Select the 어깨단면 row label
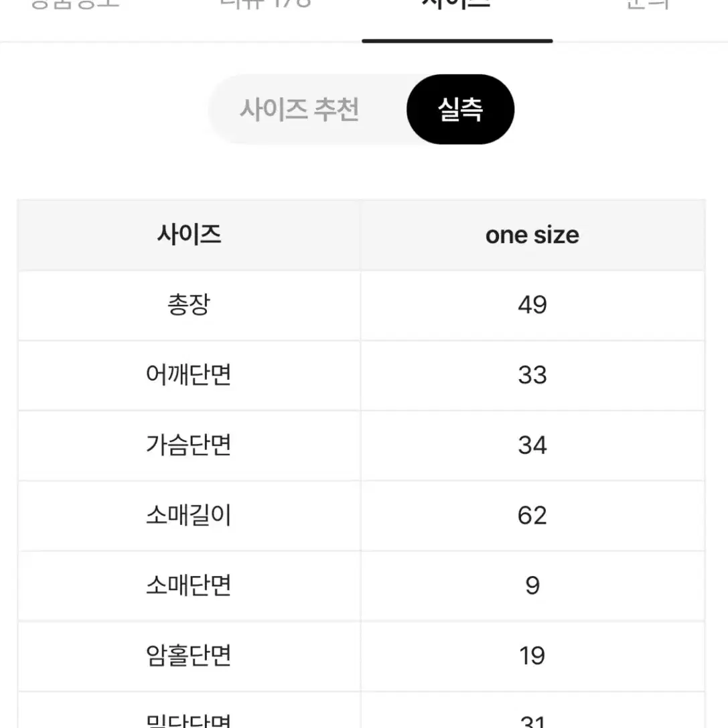This screenshot has width=728, height=728. click(x=188, y=374)
